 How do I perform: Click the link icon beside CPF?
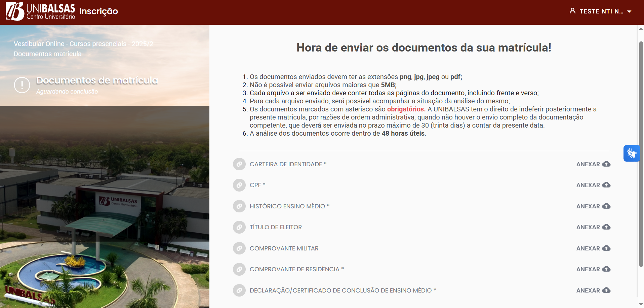pyautogui.click(x=239, y=185)
